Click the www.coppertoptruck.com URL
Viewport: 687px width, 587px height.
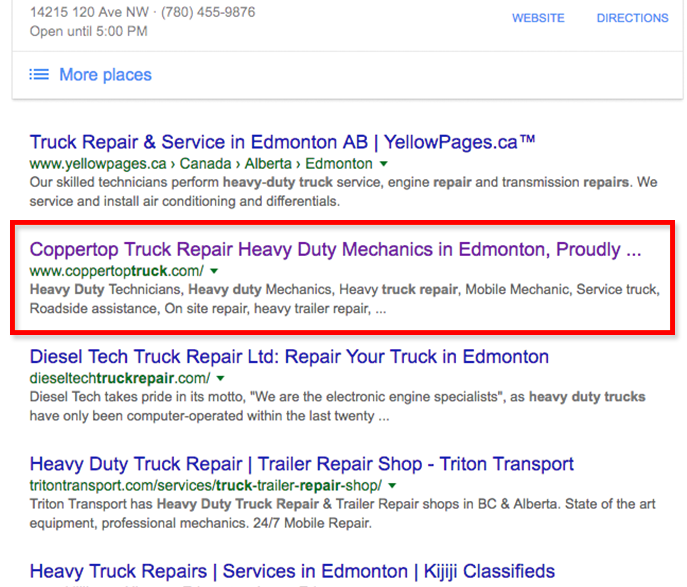(x=116, y=271)
